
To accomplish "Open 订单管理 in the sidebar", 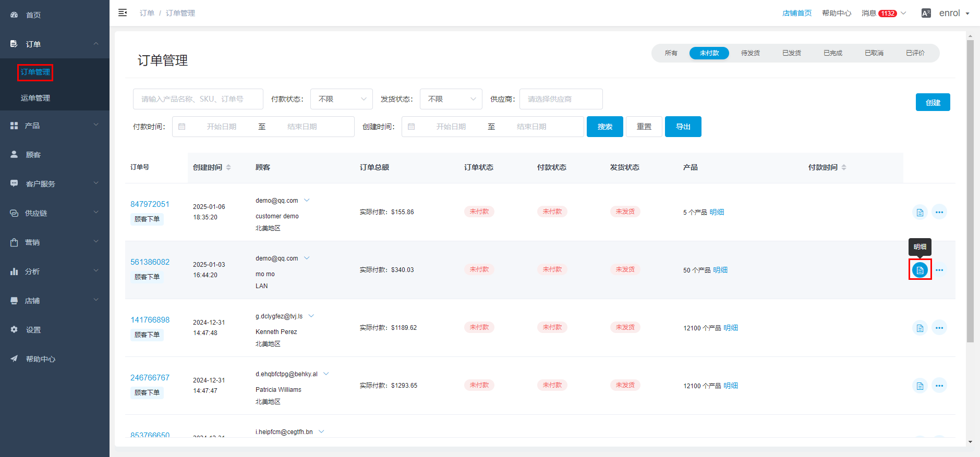I will tap(35, 72).
